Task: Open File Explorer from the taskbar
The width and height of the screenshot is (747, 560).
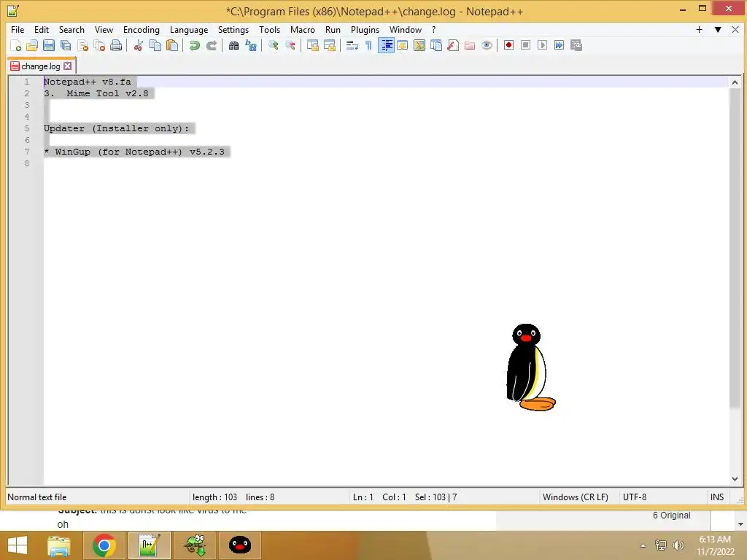Action: [58, 545]
